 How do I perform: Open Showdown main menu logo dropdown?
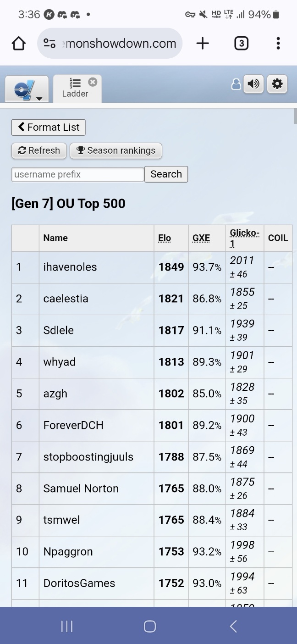[x=27, y=89]
